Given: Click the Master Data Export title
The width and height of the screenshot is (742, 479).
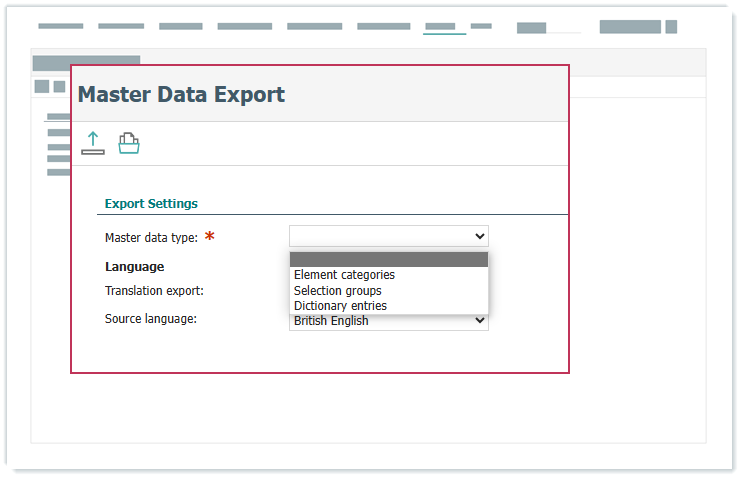Looking at the screenshot, I should coord(181,95).
